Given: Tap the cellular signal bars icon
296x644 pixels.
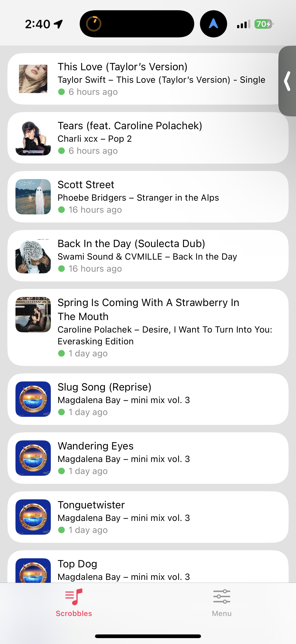Looking at the screenshot, I should pos(243,24).
